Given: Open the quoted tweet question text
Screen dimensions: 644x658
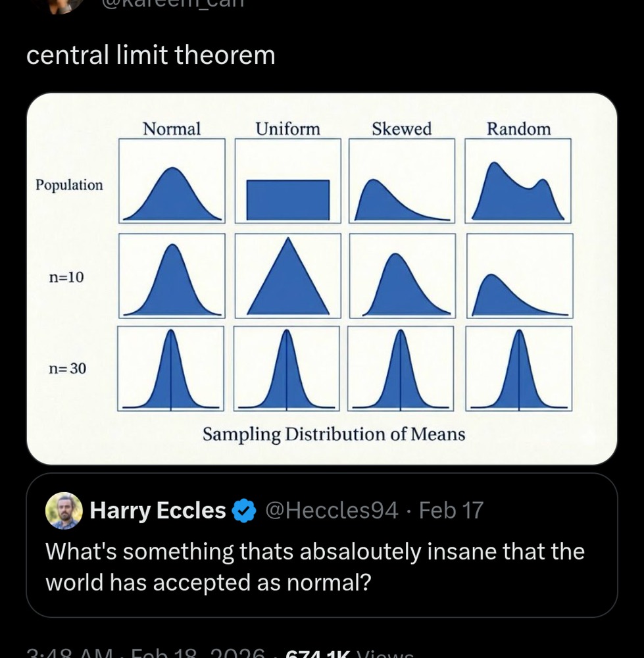Looking at the screenshot, I should tap(314, 566).
